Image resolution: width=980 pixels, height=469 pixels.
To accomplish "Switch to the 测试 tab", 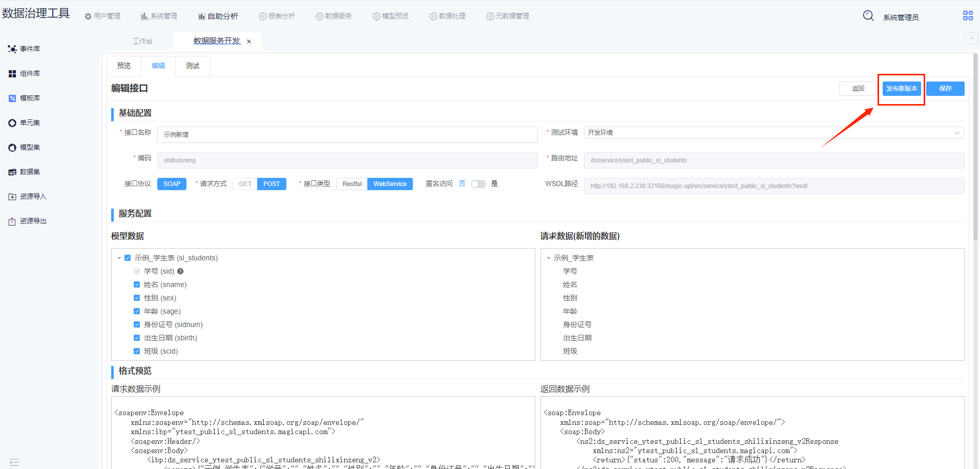I will 193,66.
